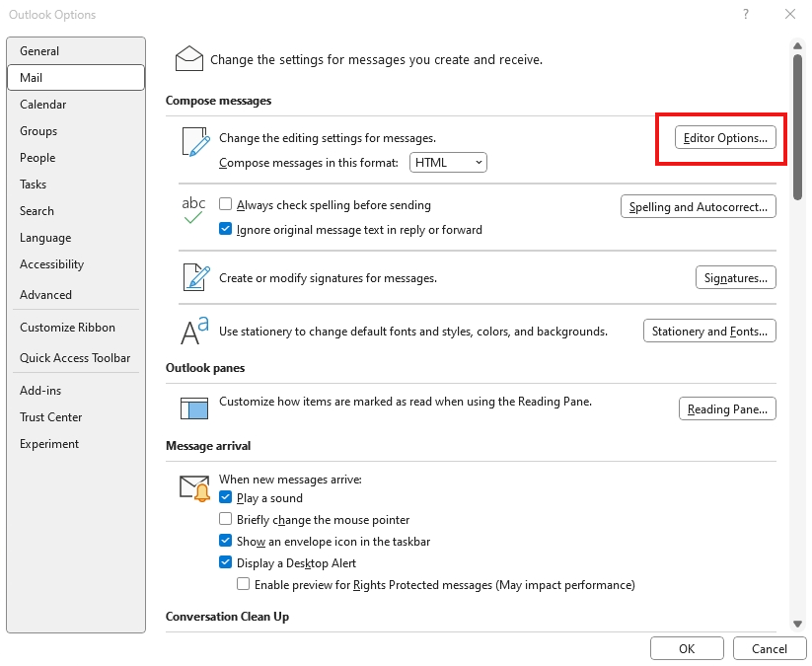Click the envelope icon beside the Mail settings header
812x666 pixels.
(189, 58)
